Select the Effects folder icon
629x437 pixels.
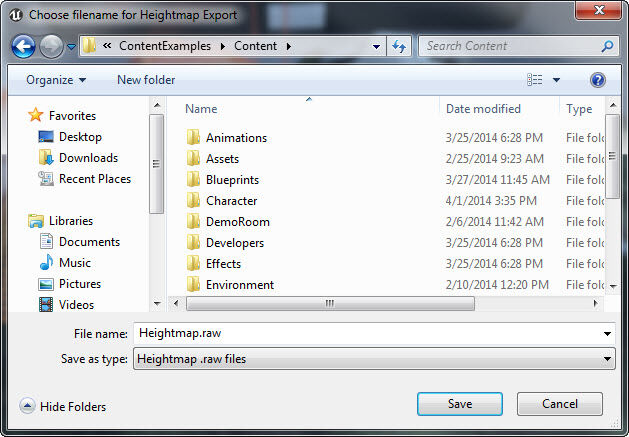click(x=193, y=263)
